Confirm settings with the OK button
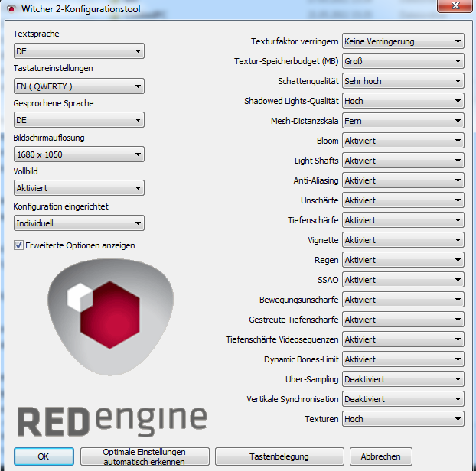Screen dimensions: 476x471 pos(44,456)
